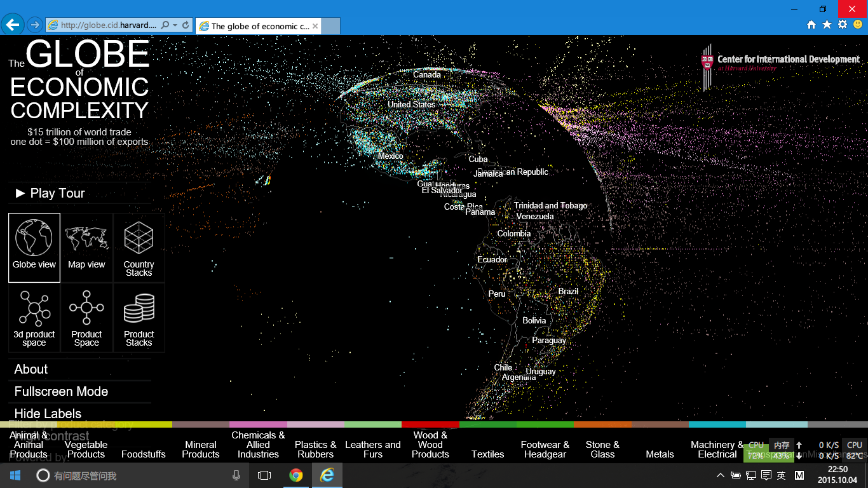
Task: Click the green swatch above Textiles
Action: coord(488,424)
